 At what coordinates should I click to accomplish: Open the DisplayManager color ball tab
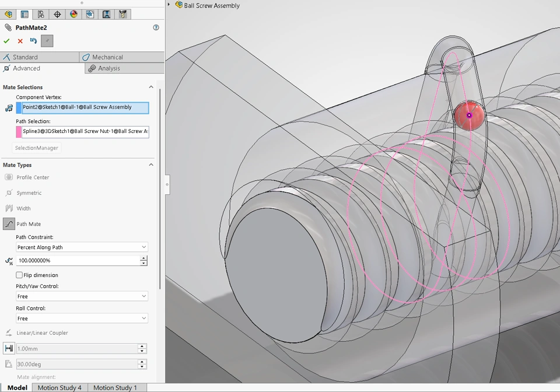pos(73,14)
